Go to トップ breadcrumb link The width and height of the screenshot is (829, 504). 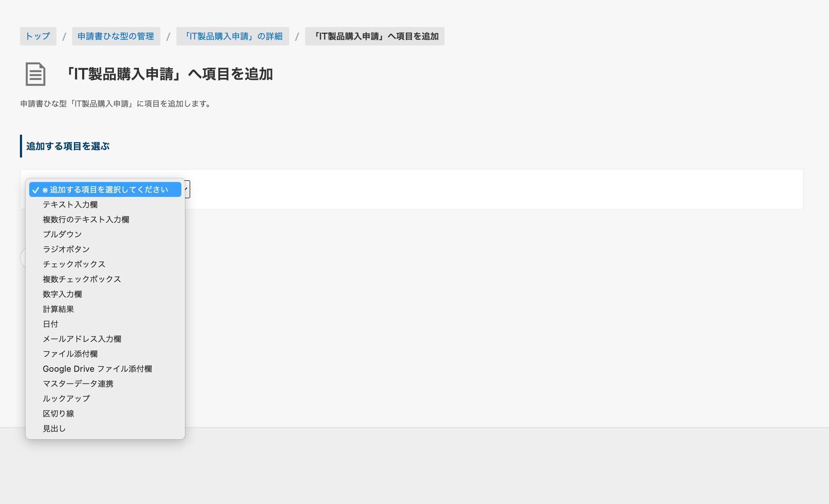pos(38,36)
